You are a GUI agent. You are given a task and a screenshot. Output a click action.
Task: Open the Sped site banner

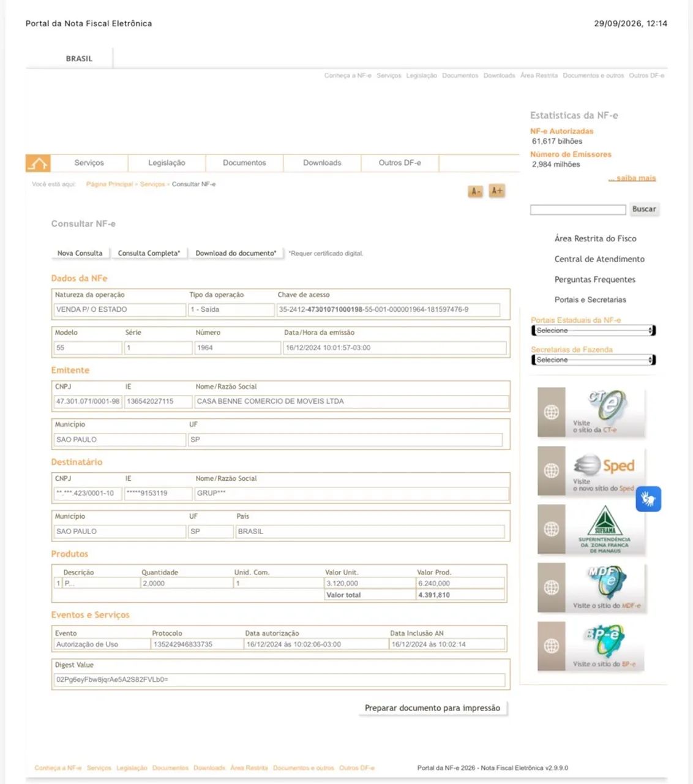point(591,471)
